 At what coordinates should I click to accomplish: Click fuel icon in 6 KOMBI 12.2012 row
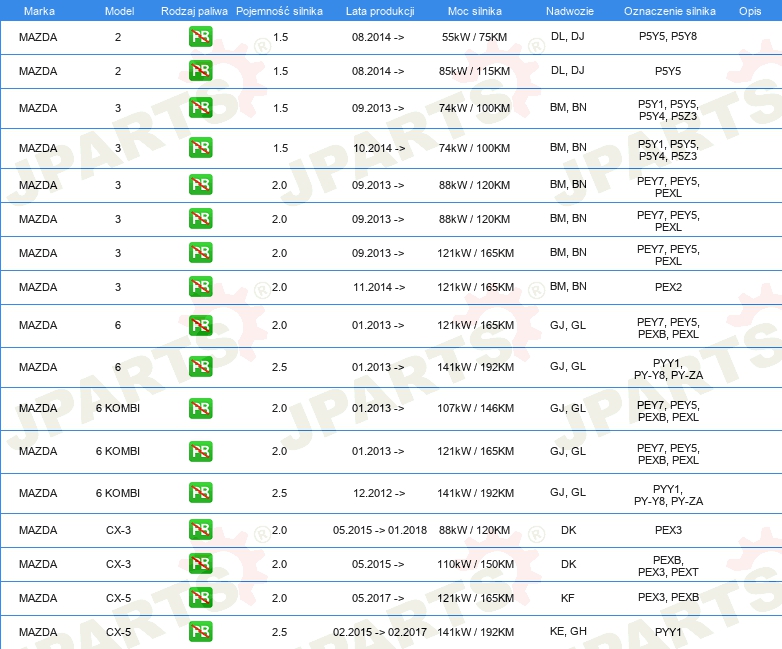[x=200, y=493]
